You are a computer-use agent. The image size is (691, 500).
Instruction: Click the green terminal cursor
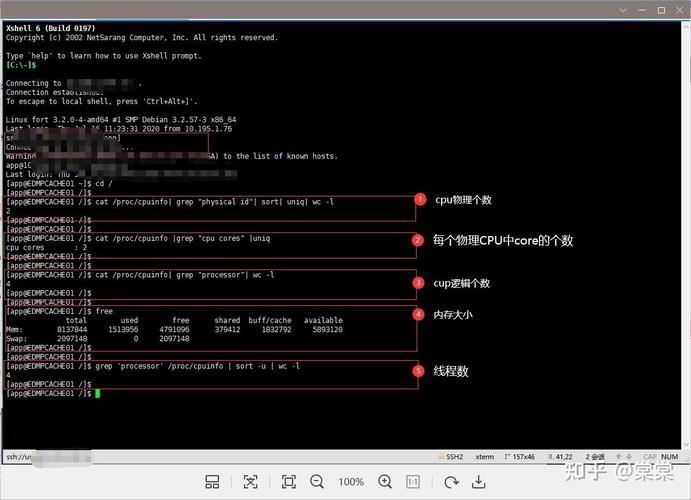click(x=97, y=394)
